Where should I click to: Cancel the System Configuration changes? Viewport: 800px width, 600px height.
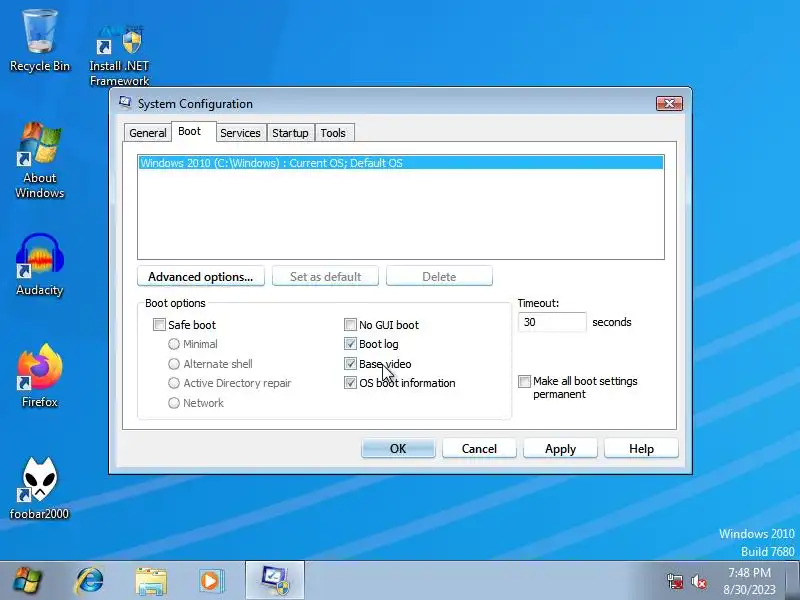point(479,448)
